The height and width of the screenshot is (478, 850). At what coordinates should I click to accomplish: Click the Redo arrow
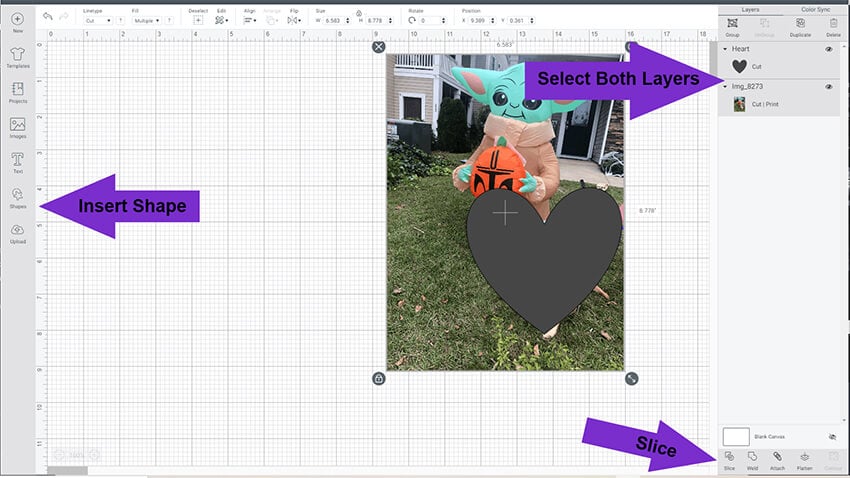coord(64,17)
